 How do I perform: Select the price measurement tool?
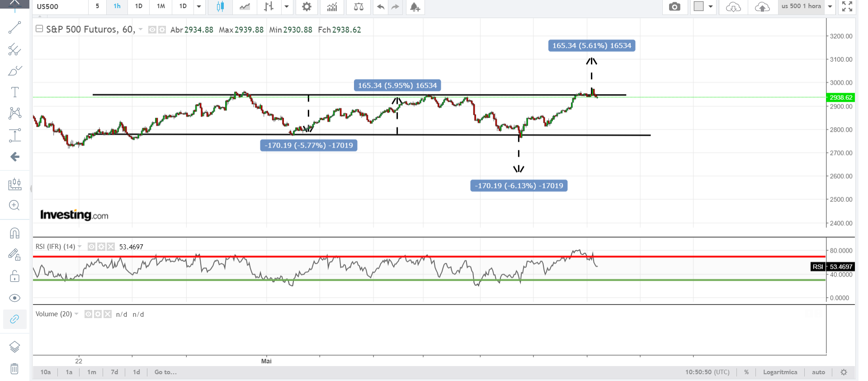(x=14, y=135)
